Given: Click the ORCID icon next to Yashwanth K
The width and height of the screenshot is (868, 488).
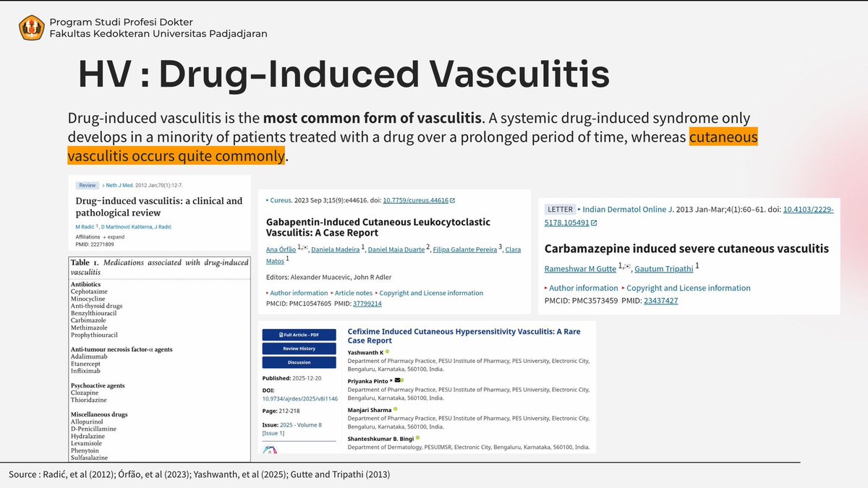Looking at the screenshot, I should 388,352.
